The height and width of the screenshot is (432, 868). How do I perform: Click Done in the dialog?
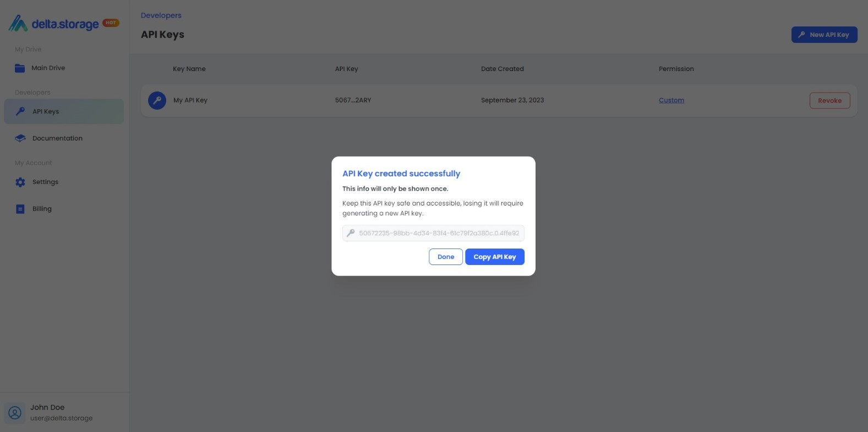446,257
